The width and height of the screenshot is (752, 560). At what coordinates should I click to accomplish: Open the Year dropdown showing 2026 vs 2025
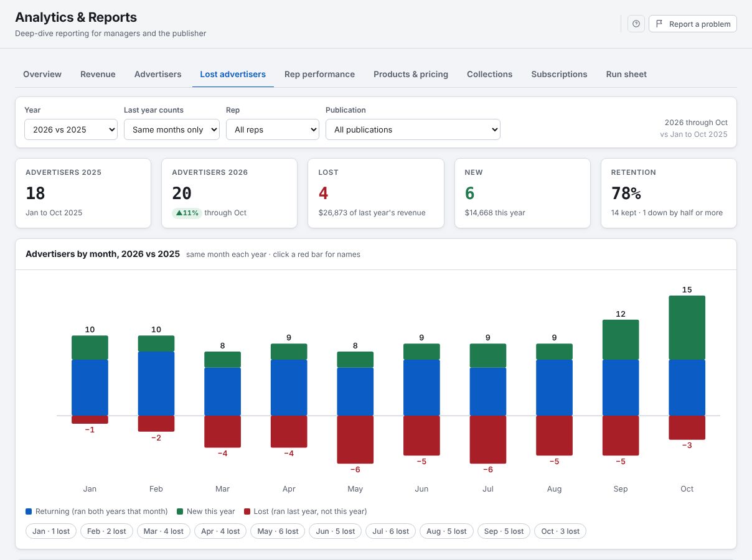tap(71, 129)
